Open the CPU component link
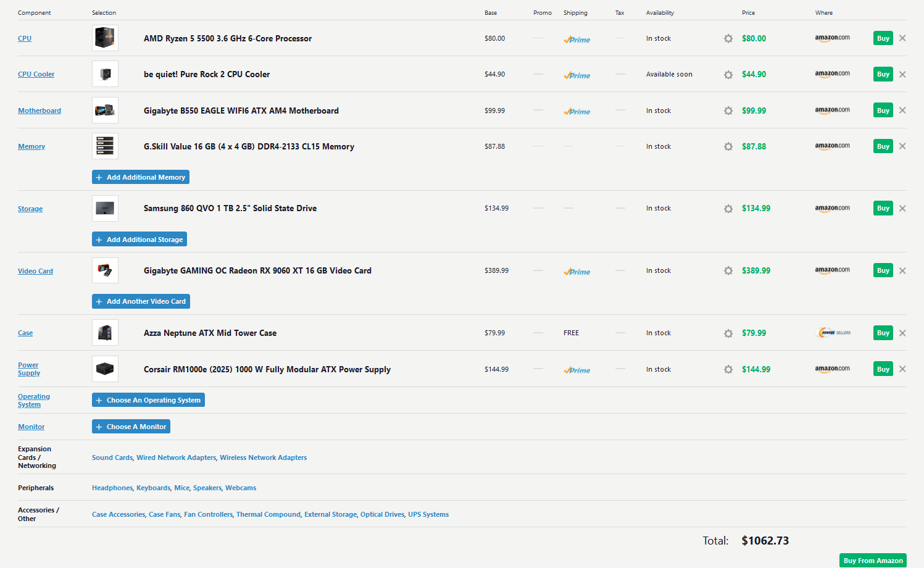This screenshot has width=924, height=568. 25,38
